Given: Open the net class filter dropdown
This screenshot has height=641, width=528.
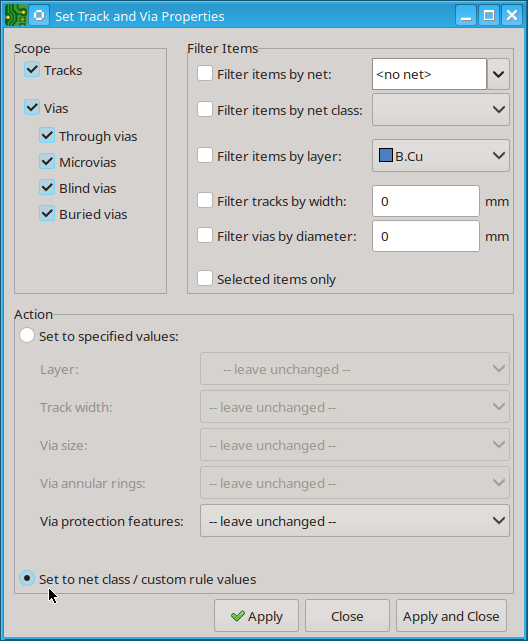Looking at the screenshot, I should pos(441,110).
